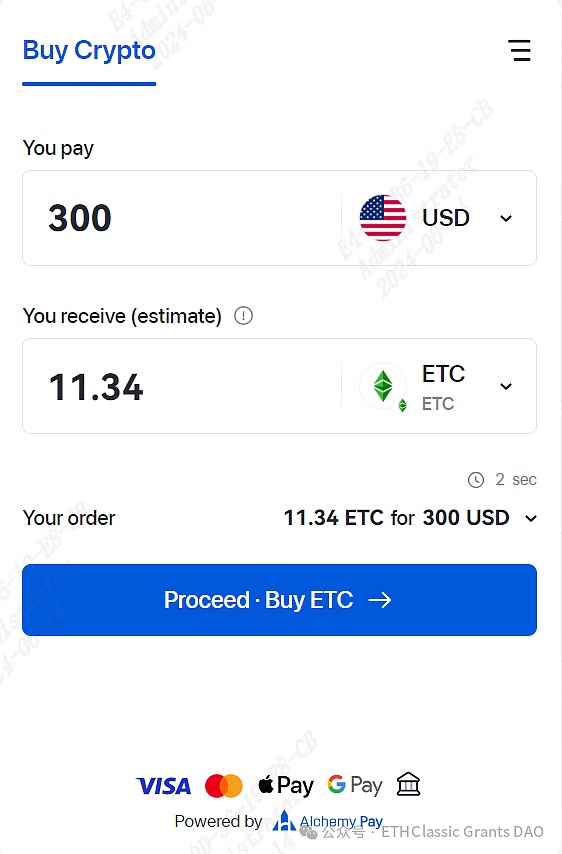Click the arrow inside the Proceed button

click(380, 600)
